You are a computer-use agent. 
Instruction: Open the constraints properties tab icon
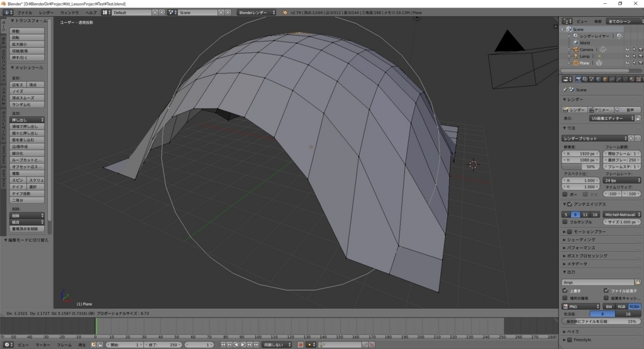[x=612, y=79]
